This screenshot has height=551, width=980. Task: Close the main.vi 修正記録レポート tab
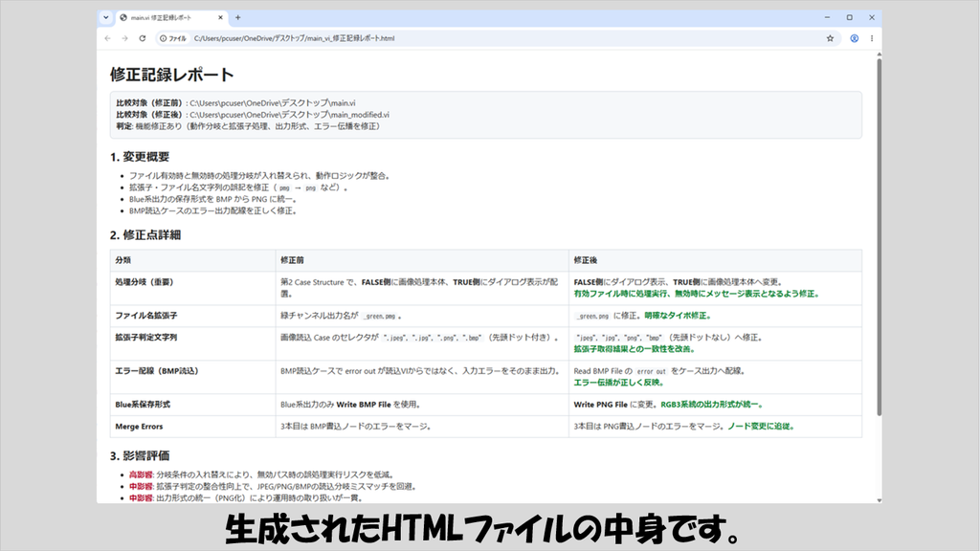coord(220,17)
